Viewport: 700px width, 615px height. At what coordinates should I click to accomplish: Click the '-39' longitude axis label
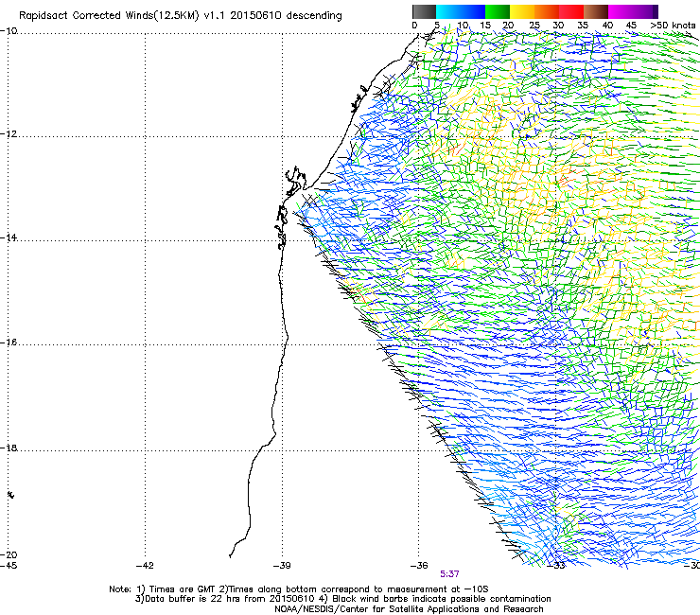pyautogui.click(x=282, y=566)
